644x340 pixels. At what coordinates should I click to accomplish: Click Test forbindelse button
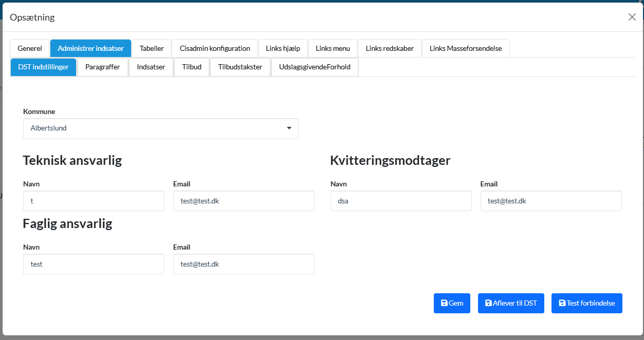pyautogui.click(x=586, y=303)
